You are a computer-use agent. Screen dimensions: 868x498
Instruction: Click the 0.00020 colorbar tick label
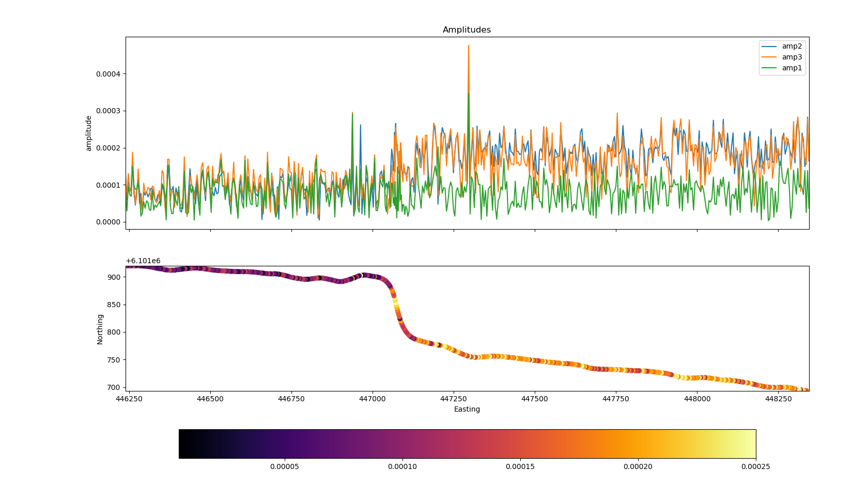click(638, 467)
